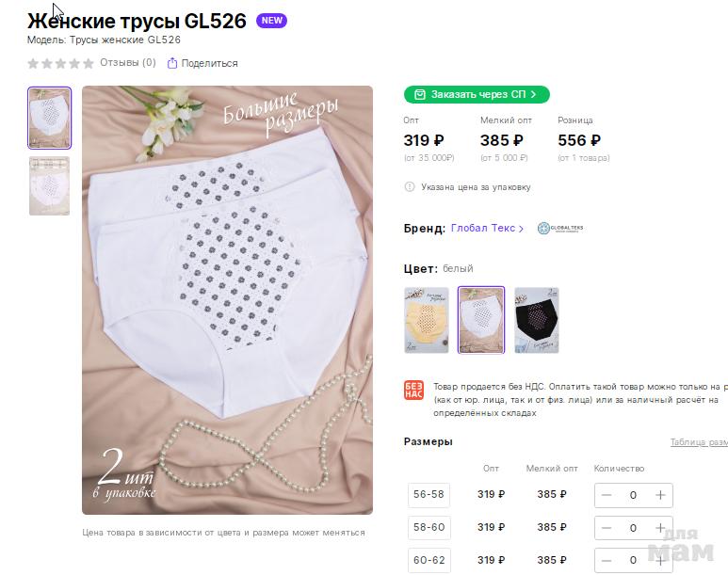
Task: Select the beige color swatch
Action: pos(426,320)
